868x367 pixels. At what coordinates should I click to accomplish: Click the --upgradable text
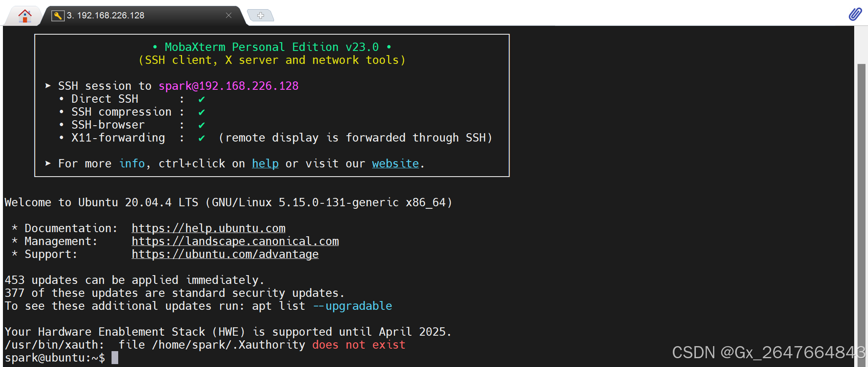tap(353, 306)
